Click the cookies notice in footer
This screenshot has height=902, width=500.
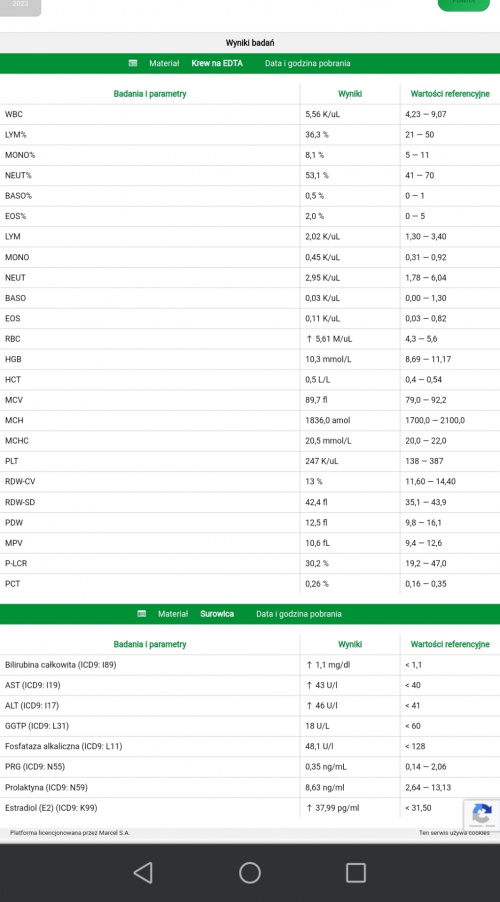coord(455,832)
